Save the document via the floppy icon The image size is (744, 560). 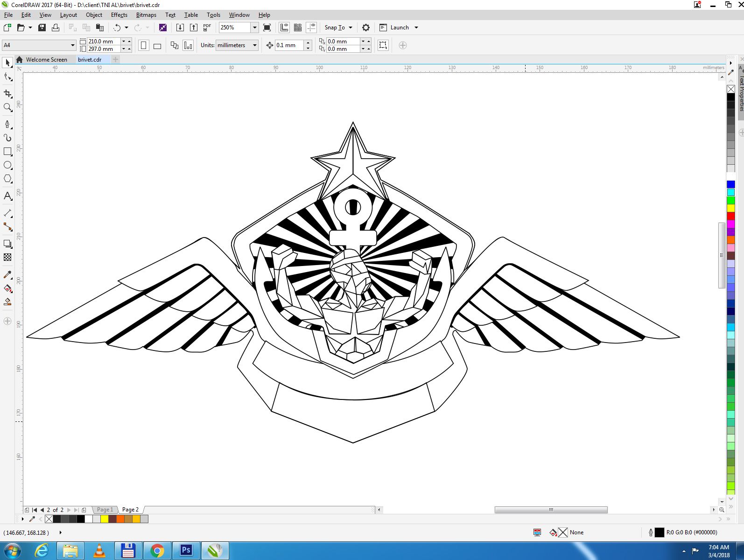point(42,28)
